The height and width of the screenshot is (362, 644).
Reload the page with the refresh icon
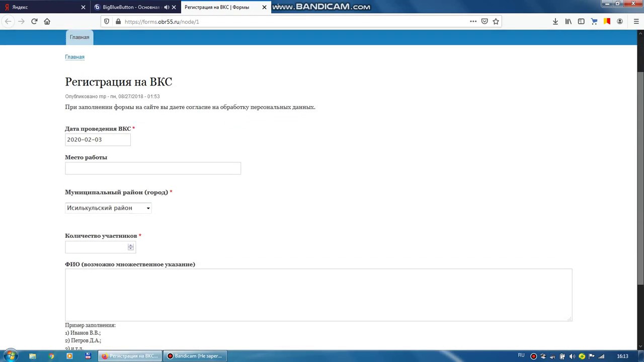[x=34, y=22]
